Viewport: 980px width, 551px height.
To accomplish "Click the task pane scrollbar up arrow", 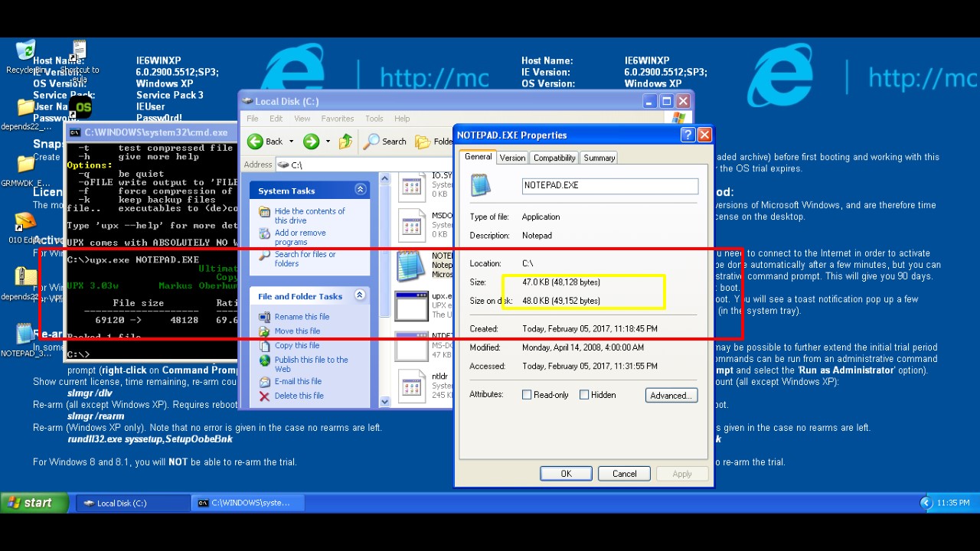I will click(x=384, y=179).
